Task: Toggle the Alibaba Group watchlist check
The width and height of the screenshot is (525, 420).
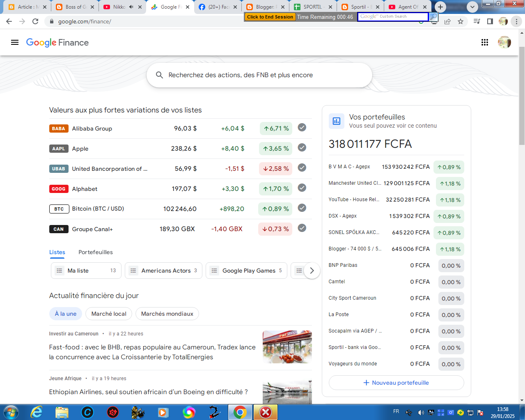Action: coord(302,127)
